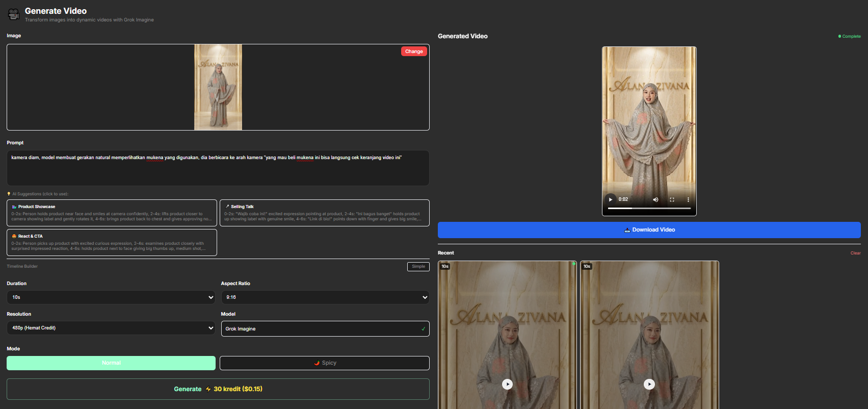
Task: Switch the Timeline Builder to Simple
Action: 418,267
